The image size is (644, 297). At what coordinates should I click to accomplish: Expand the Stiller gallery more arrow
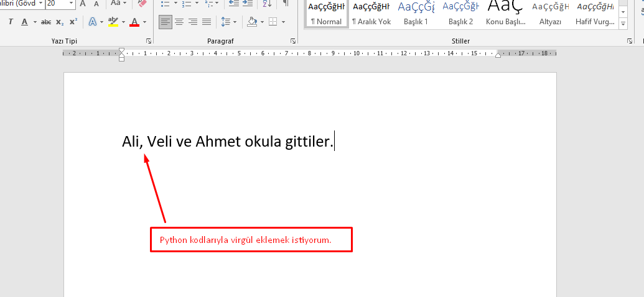(623, 24)
